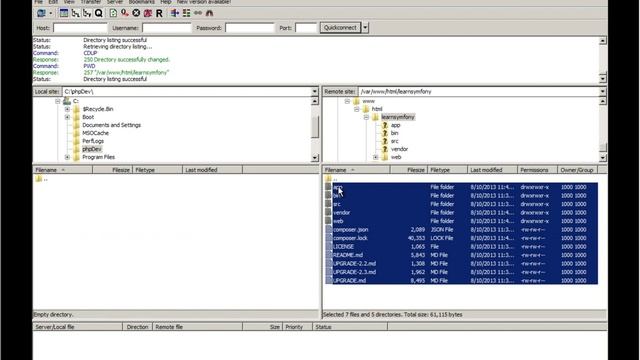
Task: Click the Priority column header in transfer queue
Action: pyautogui.click(x=297, y=327)
